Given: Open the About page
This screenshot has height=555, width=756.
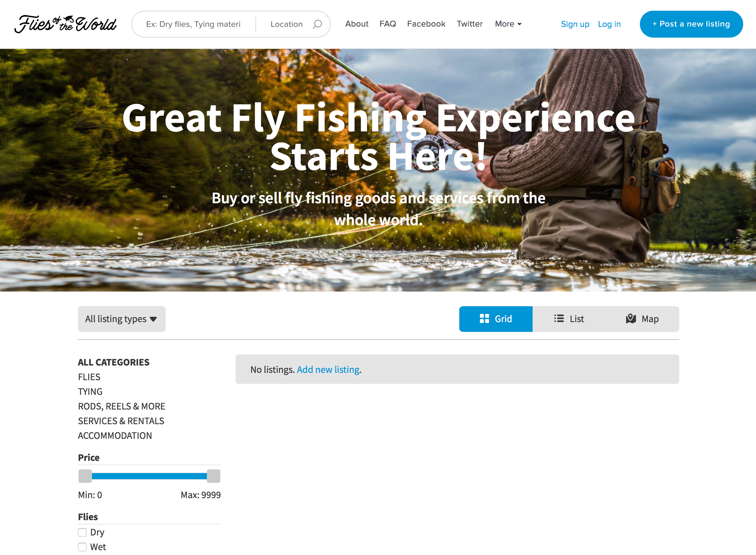Looking at the screenshot, I should pyautogui.click(x=357, y=24).
